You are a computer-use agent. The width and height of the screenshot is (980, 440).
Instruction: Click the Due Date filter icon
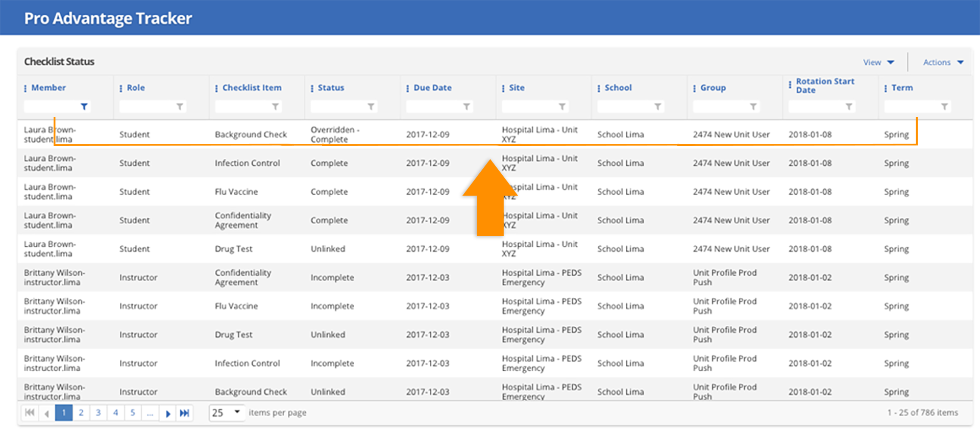coord(467,107)
